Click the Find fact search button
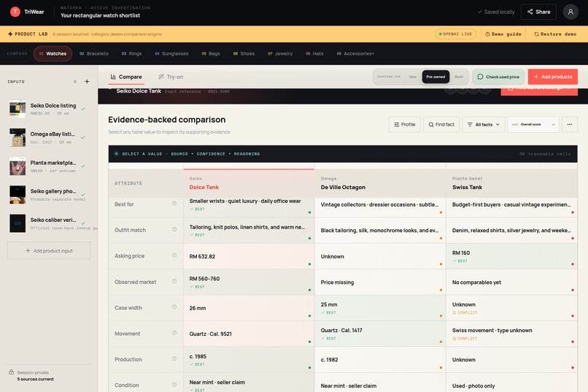 pyautogui.click(x=441, y=125)
